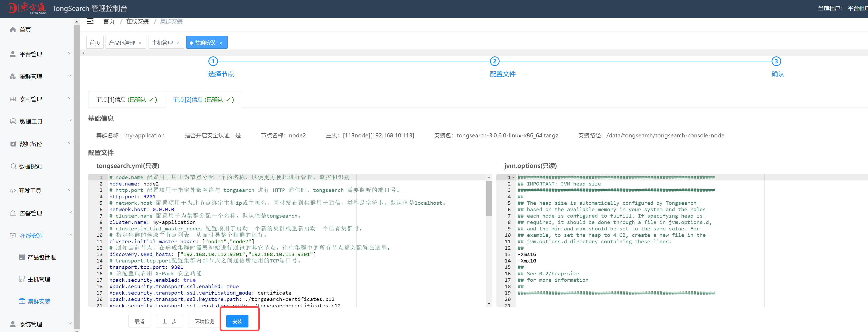868x332 pixels.
Task: Click line 'node.name: node2' in yml
Action: (x=134, y=184)
